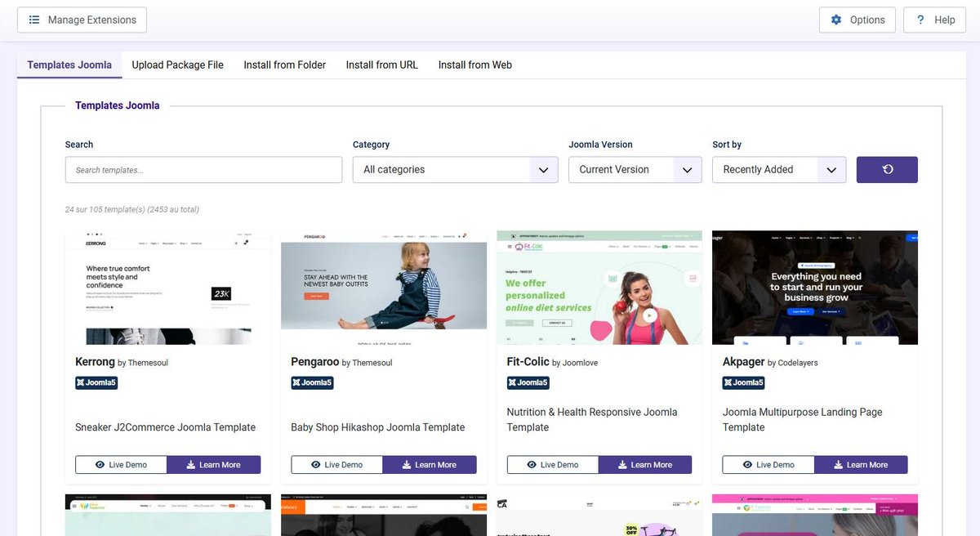Click Live Demo for Pengaroo

coord(336,465)
